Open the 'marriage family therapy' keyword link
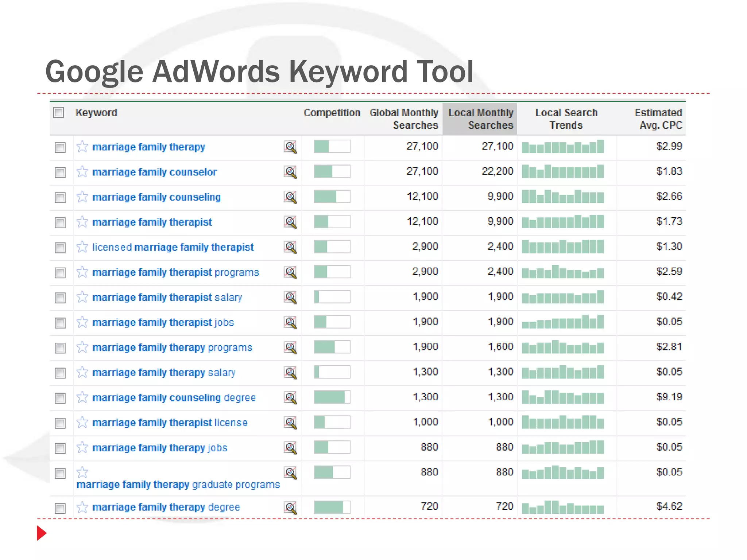 [149, 147]
